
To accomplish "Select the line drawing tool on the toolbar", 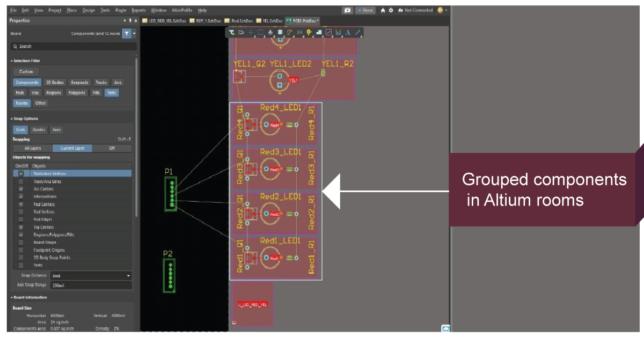I will [357, 32].
